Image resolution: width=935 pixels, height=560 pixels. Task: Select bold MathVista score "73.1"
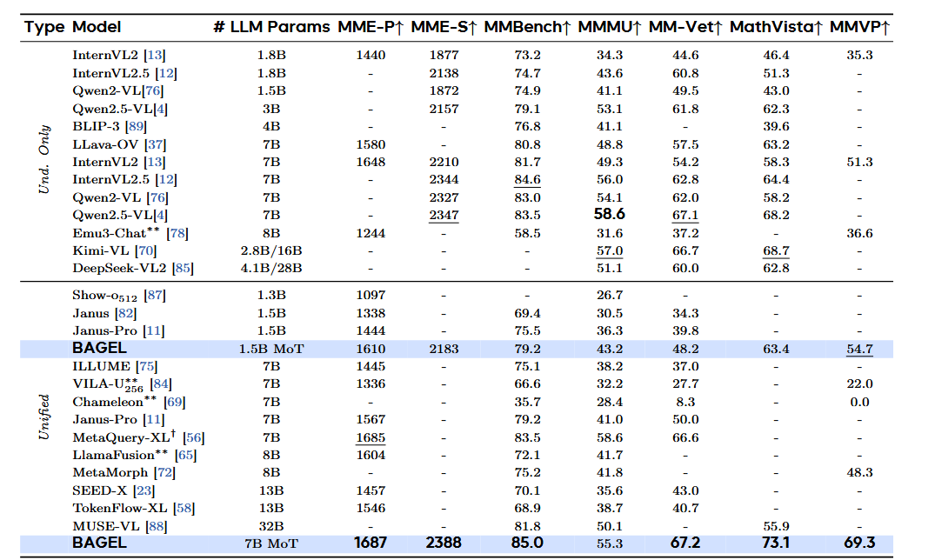point(777,543)
